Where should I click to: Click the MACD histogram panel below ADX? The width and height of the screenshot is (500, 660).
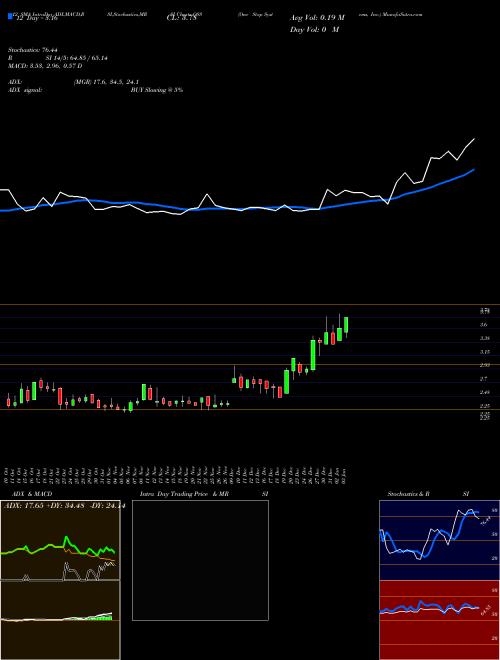60,620
